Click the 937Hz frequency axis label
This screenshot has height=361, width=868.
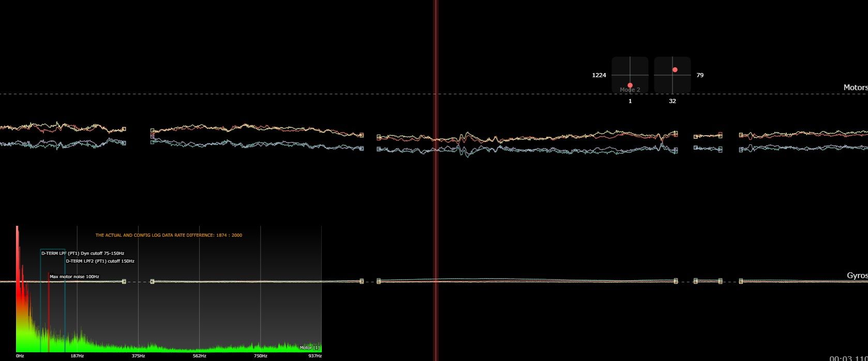(315, 356)
